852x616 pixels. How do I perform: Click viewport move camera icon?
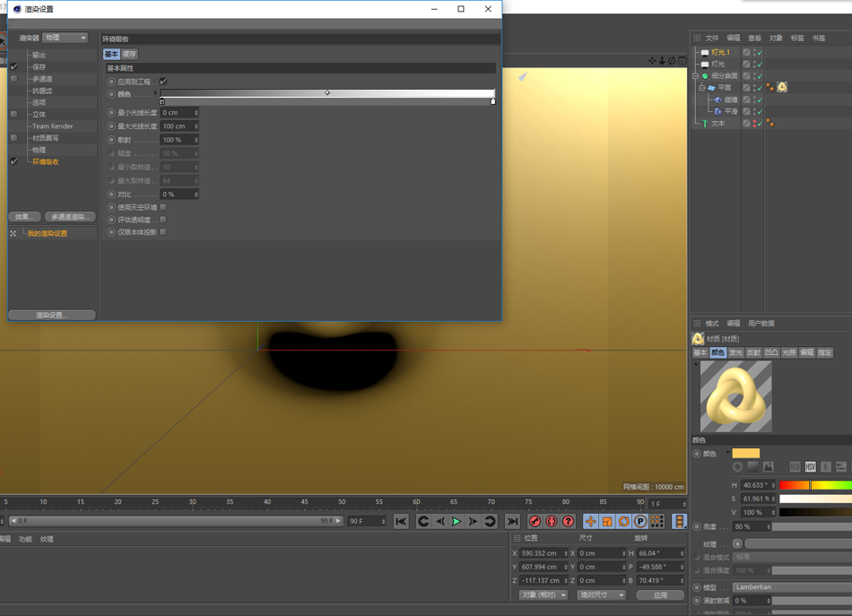click(652, 61)
